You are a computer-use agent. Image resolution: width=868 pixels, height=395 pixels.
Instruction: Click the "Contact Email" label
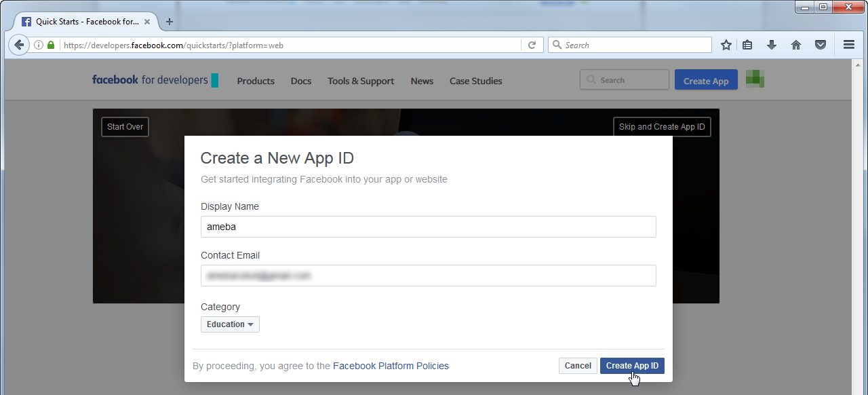231,255
